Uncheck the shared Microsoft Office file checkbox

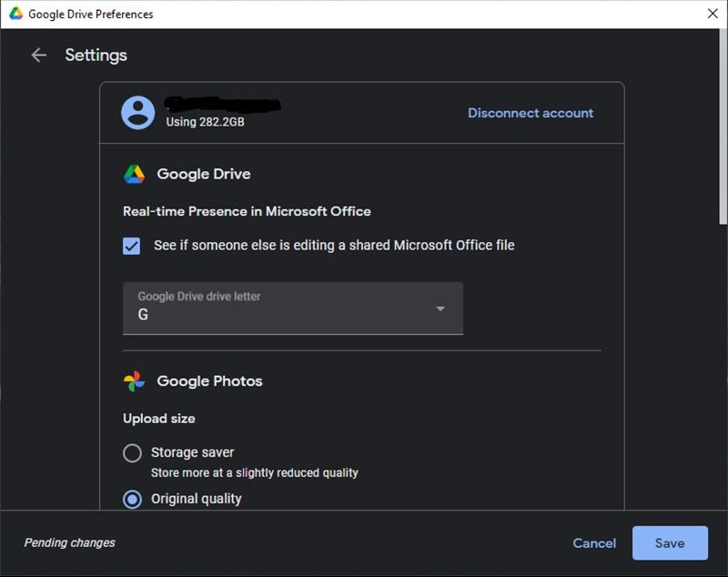point(131,246)
